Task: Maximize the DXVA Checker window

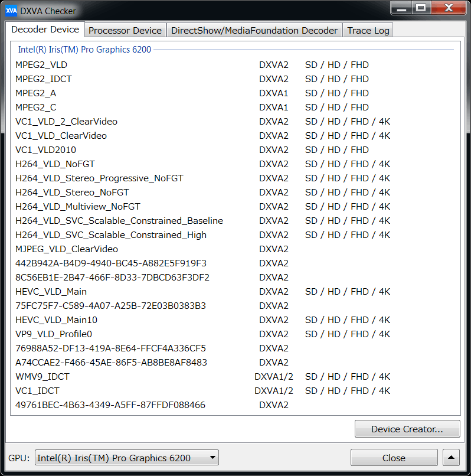Action: [421, 8]
